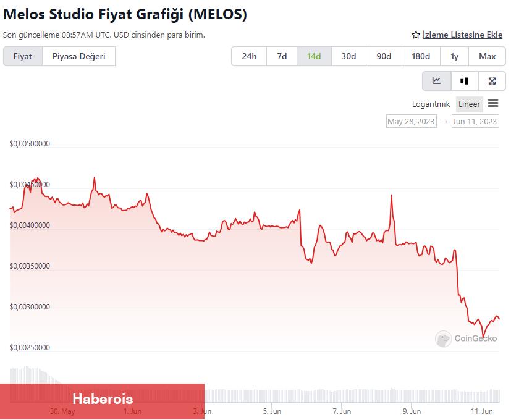Click the watchlist star icon
Viewport: 511px width, 420px height.
pos(415,35)
